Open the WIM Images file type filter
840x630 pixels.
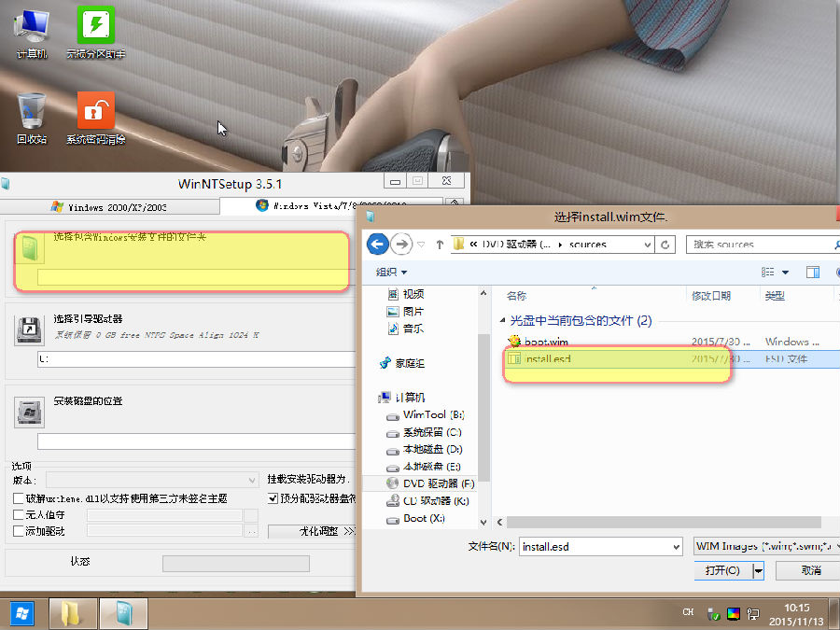pos(766,546)
